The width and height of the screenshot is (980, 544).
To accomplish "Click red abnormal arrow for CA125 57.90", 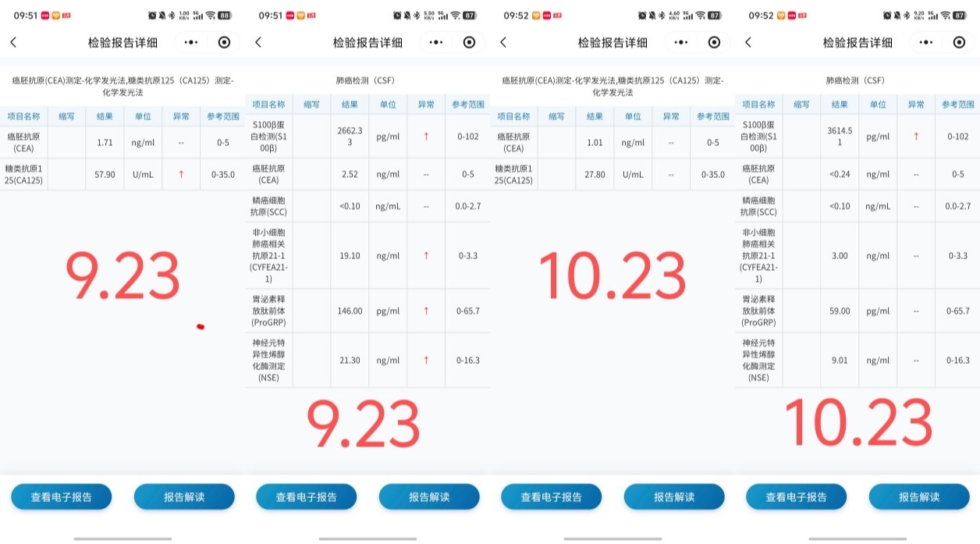I will [181, 175].
